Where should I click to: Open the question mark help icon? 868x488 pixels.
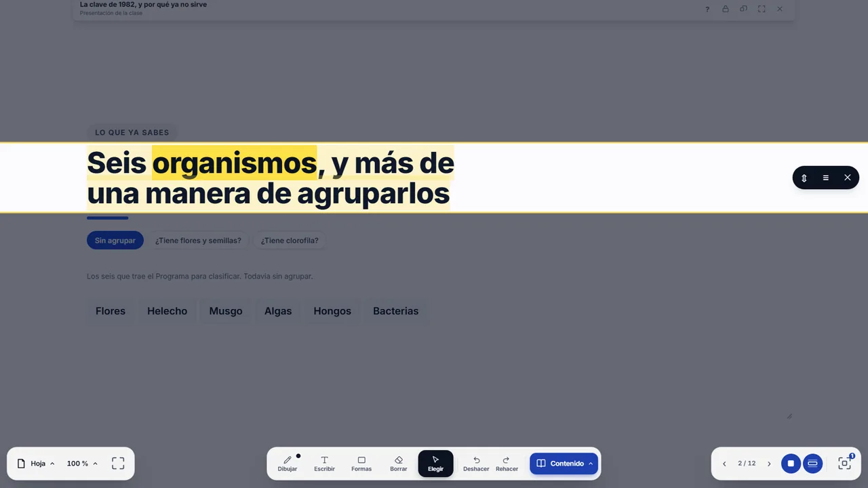(x=707, y=9)
